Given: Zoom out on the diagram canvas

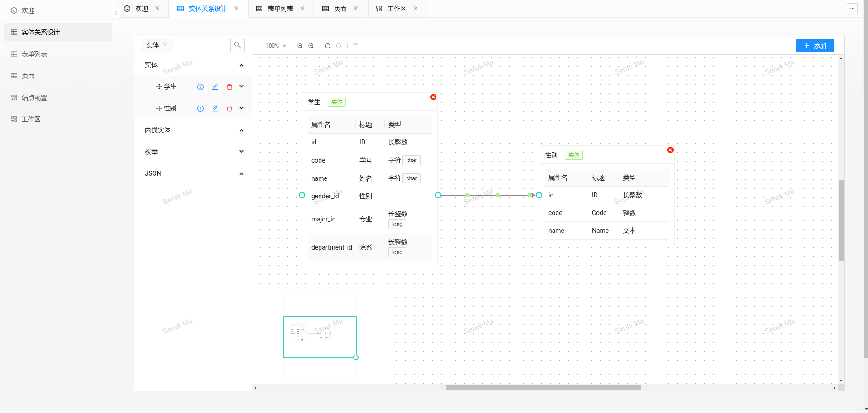Looking at the screenshot, I should pyautogui.click(x=311, y=46).
